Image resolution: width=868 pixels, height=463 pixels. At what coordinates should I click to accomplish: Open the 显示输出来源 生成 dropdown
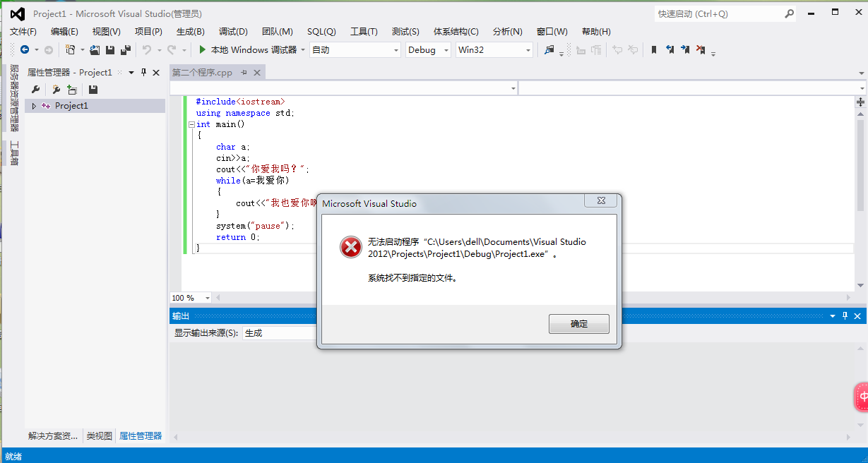point(280,332)
